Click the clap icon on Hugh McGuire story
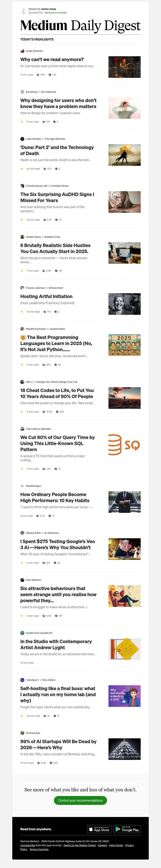Screen dimensions: 161x868 (x=38, y=75)
